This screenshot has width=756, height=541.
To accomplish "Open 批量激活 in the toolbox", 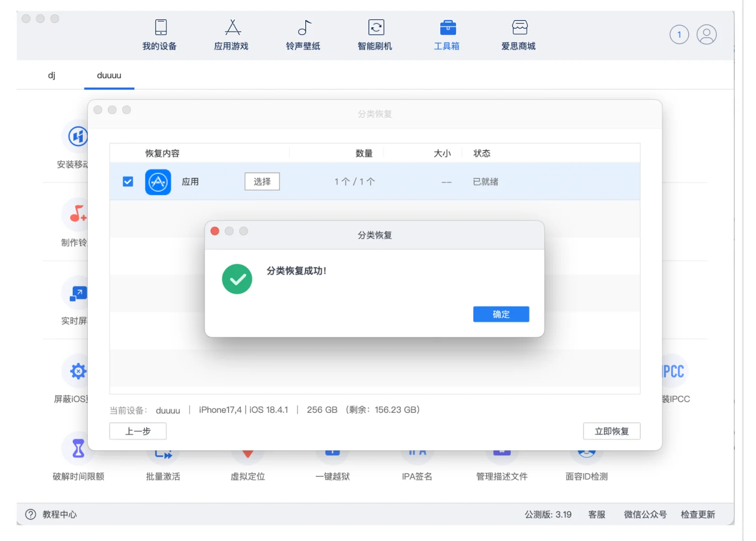I will click(163, 461).
